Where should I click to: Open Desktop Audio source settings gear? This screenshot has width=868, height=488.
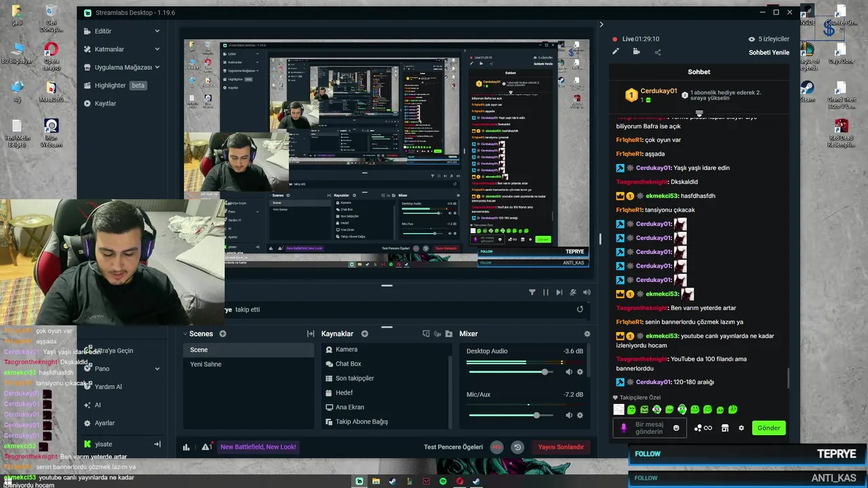tap(580, 372)
